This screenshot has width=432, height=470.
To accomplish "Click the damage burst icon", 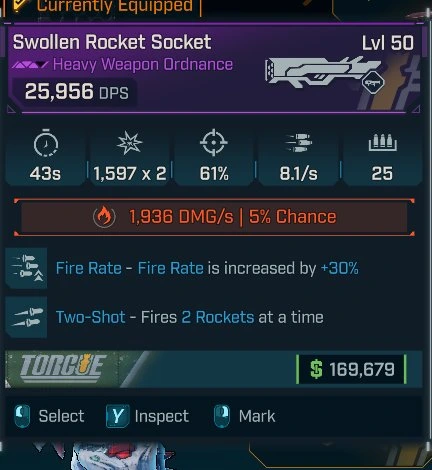I will [129, 143].
